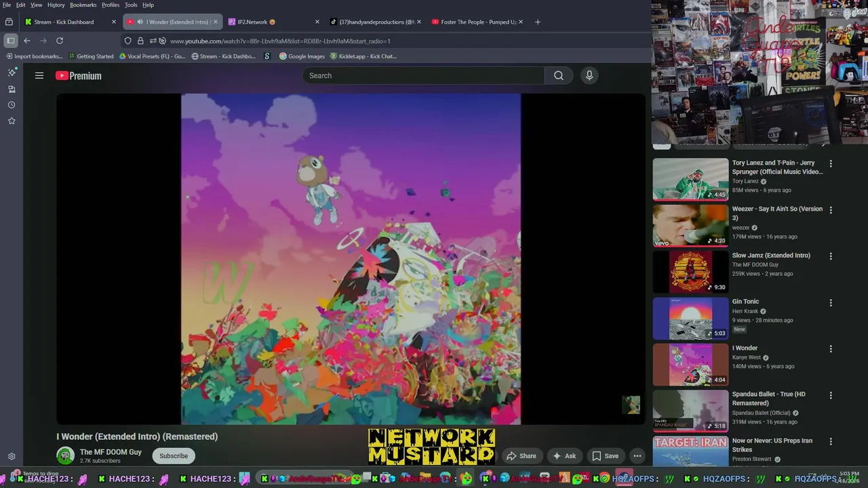
Task: Open the Edit menu
Action: point(21,5)
